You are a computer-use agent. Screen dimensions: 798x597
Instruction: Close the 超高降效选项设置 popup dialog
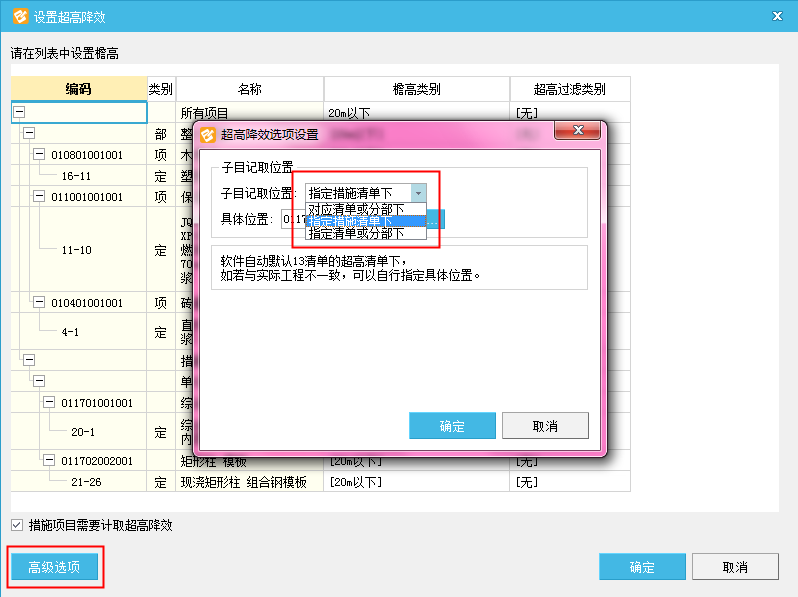point(577,132)
